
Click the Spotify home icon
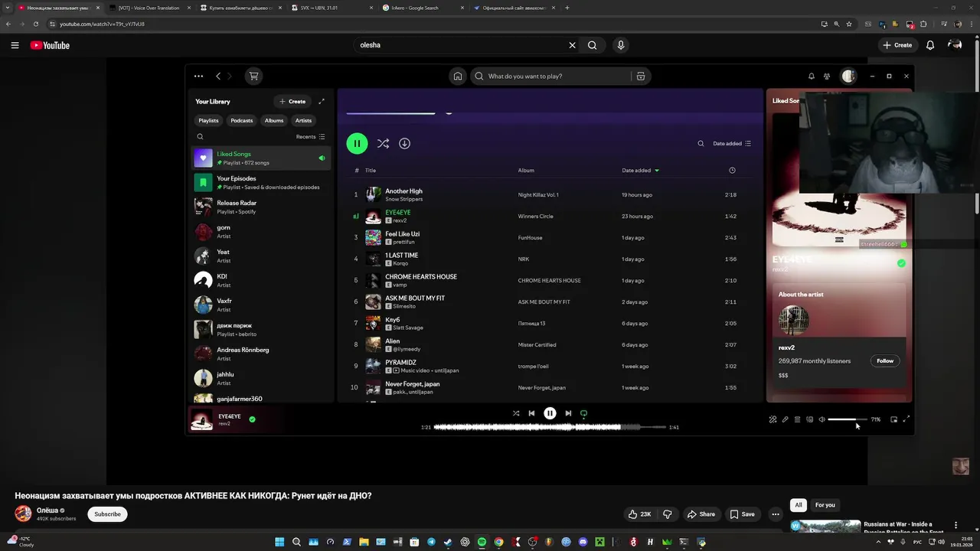458,76
